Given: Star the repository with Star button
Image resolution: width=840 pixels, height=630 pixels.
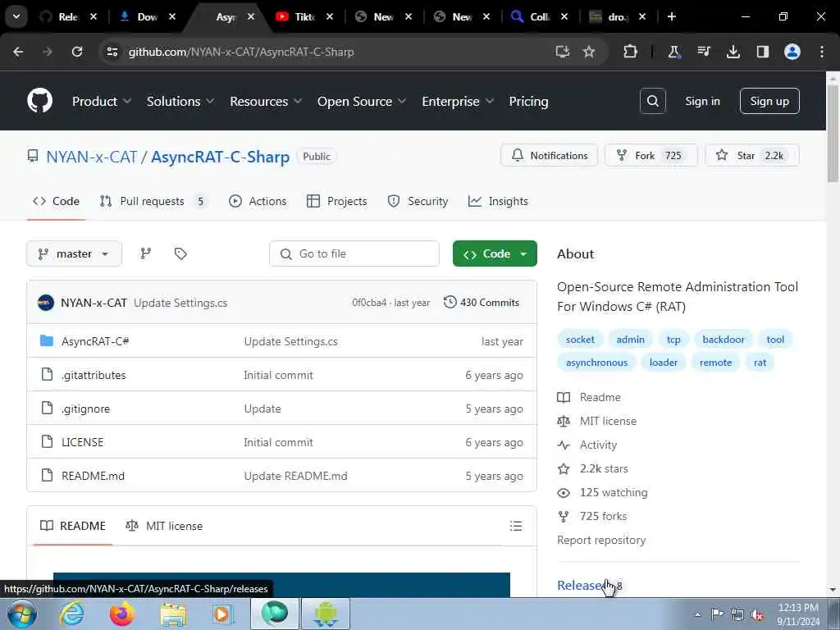Looking at the screenshot, I should (752, 155).
